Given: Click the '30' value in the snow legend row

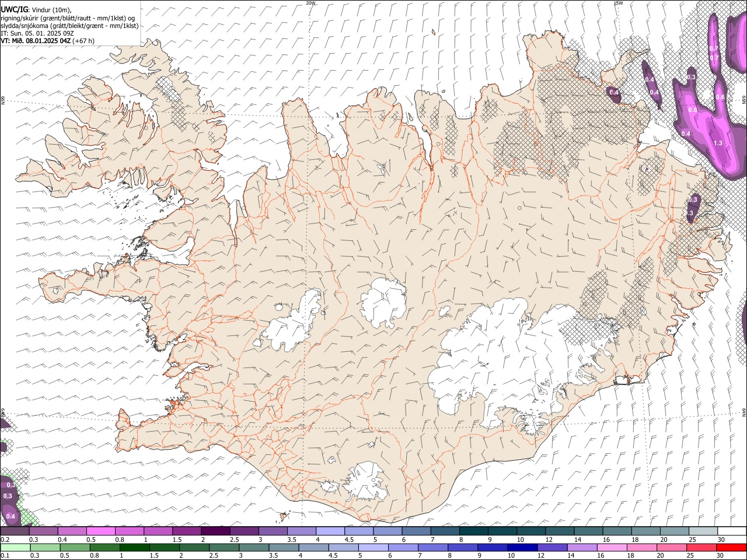Looking at the screenshot, I should click(721, 540).
